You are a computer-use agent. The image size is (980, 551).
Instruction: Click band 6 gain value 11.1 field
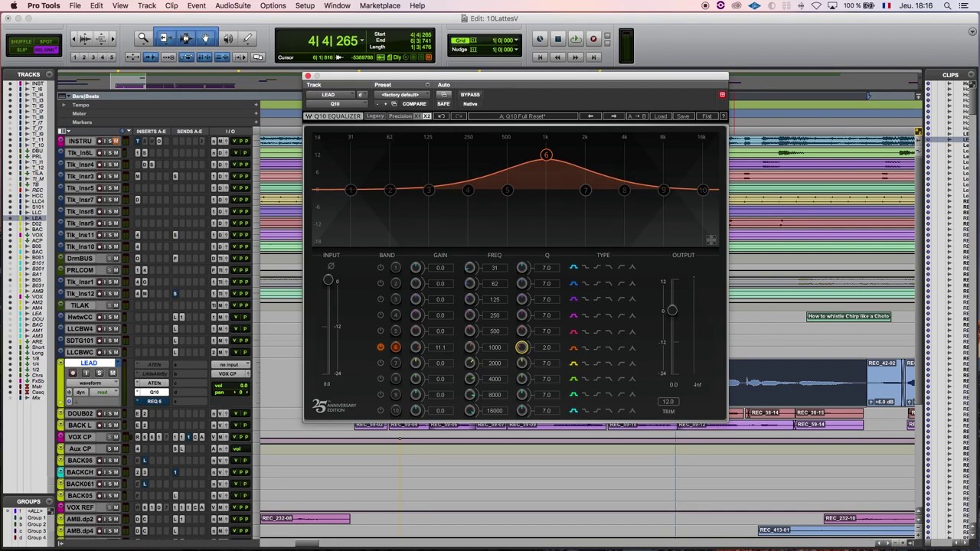(x=440, y=347)
